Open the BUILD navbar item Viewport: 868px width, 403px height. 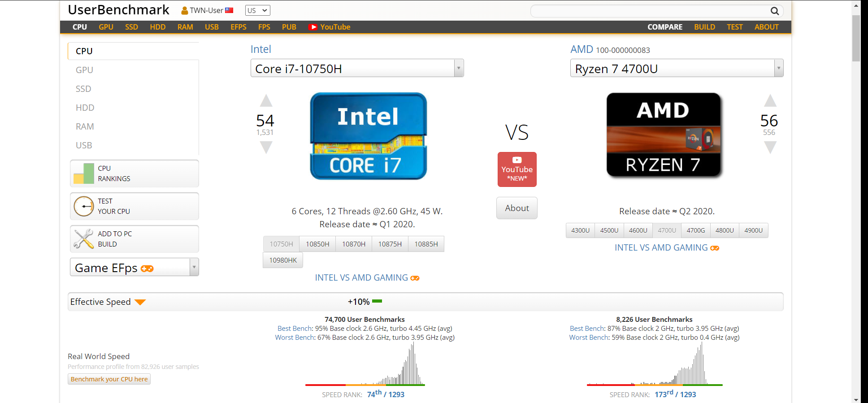tap(704, 27)
